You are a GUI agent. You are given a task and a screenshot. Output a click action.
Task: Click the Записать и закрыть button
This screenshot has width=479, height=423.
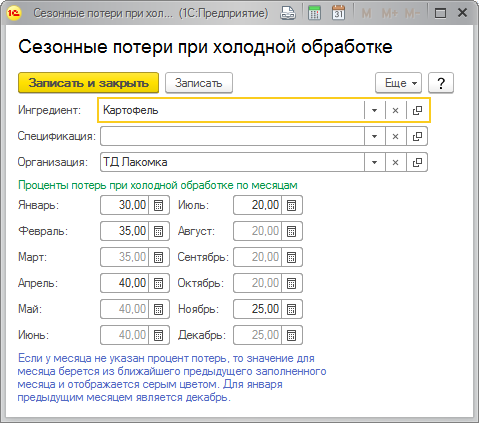(x=88, y=83)
